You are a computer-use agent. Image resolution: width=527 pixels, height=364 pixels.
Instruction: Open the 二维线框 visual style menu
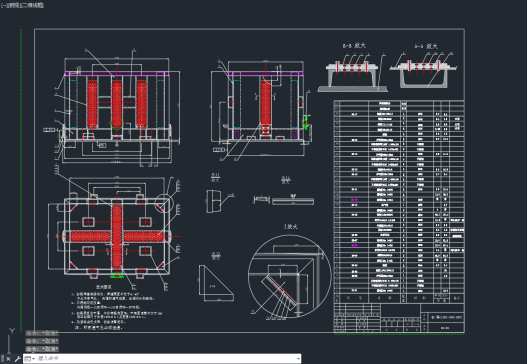(x=33, y=5)
